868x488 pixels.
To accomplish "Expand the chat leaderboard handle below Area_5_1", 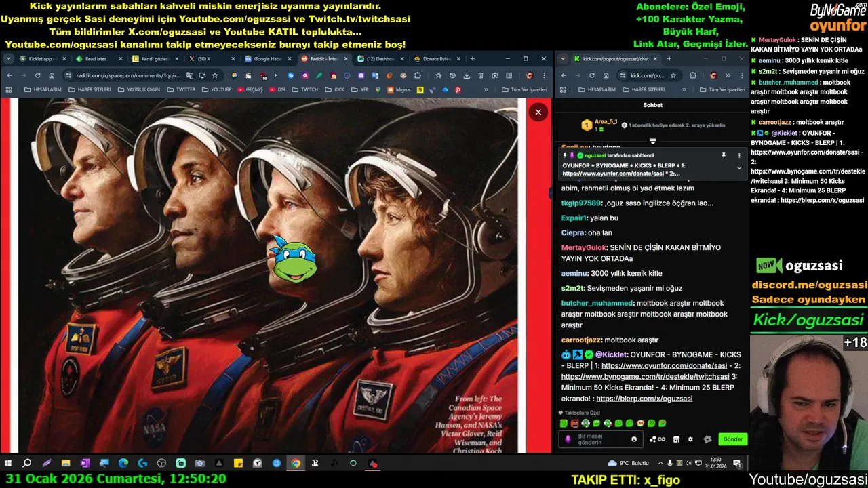I will (x=652, y=141).
